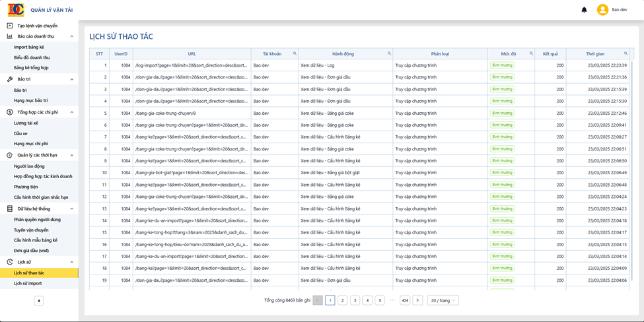Click Xem dữ liệu - Bảng giá bột giặt
The height and width of the screenshot is (322, 644).
[x=330, y=173]
